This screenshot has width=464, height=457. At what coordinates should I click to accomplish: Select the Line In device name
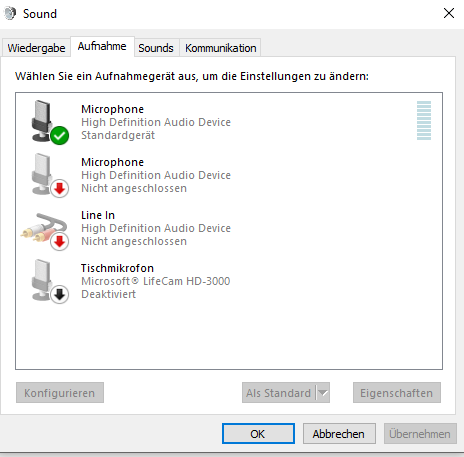[98, 215]
